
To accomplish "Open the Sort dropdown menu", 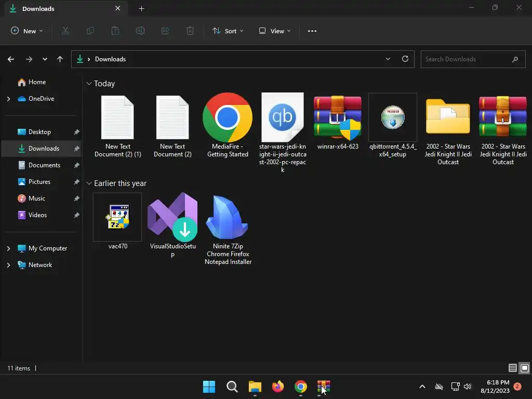I will coord(228,31).
